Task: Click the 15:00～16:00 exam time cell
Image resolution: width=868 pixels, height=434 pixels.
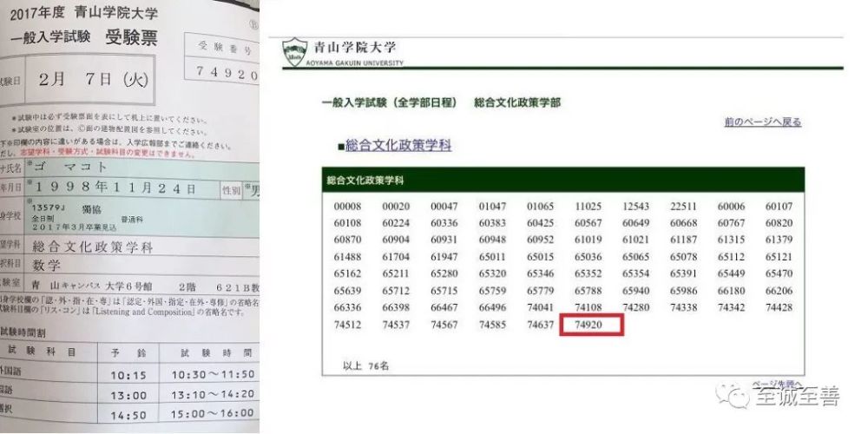Action: coord(213,414)
